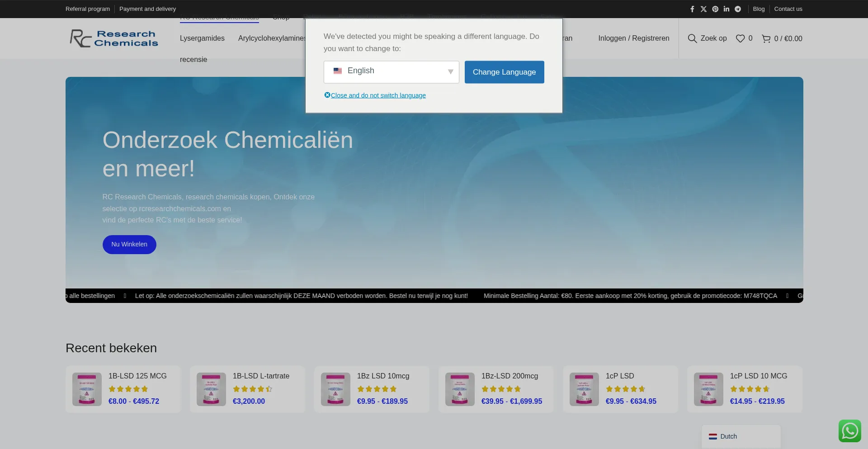Click the ticker text about promotiecode M748TQCA

click(630, 296)
